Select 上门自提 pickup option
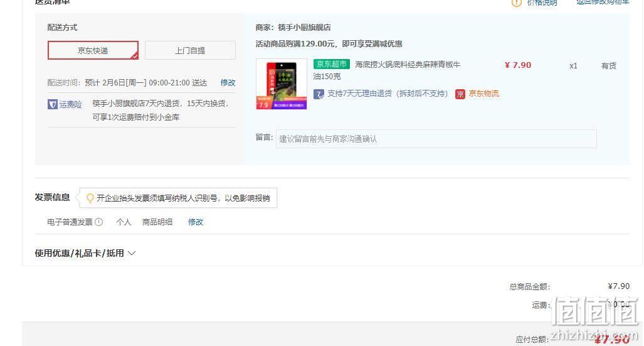Image resolution: width=644 pixels, height=346 pixels. pyautogui.click(x=190, y=50)
